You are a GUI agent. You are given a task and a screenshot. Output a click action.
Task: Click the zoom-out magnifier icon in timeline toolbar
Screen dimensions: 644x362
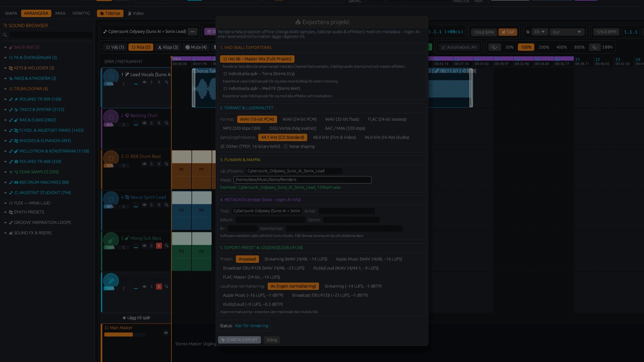[594, 47]
